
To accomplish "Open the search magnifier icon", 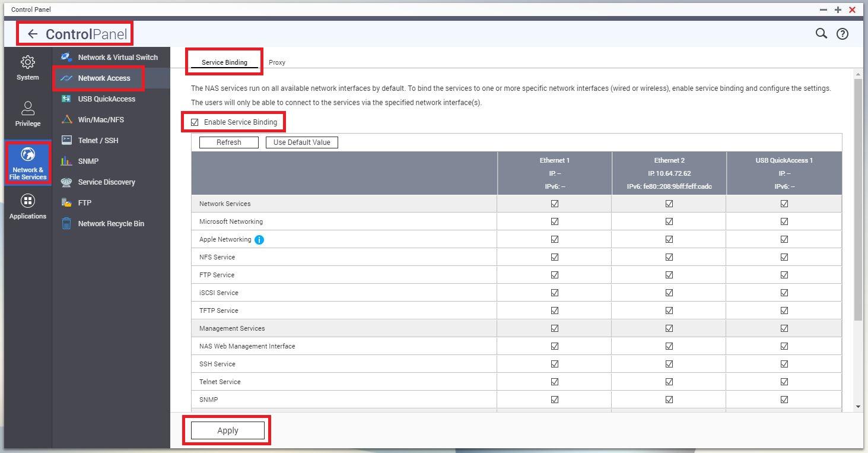I will coord(821,34).
